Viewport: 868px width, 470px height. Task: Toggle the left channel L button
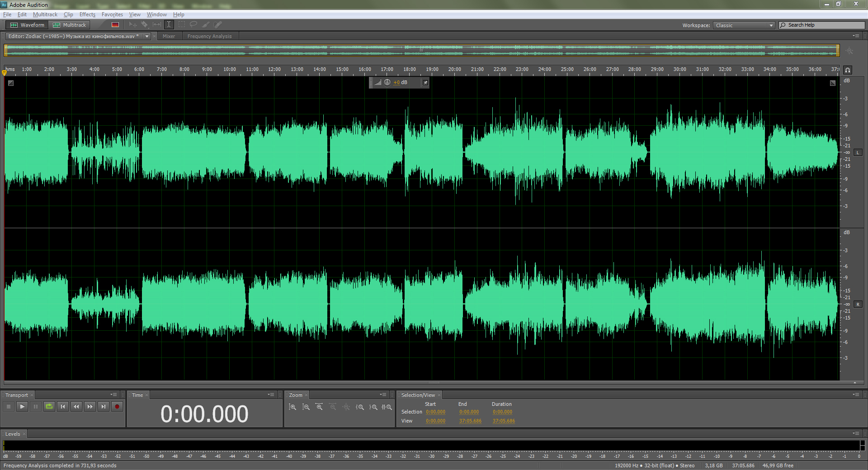(858, 153)
